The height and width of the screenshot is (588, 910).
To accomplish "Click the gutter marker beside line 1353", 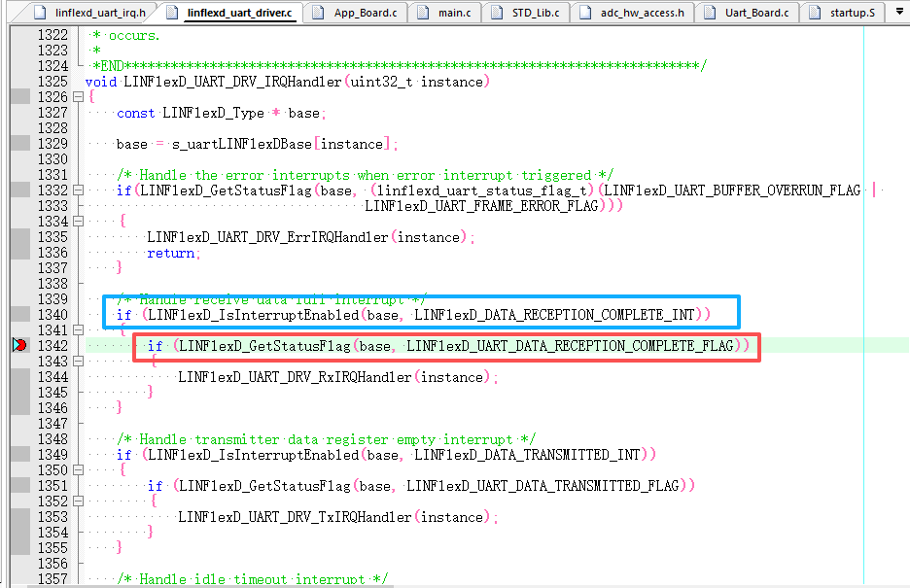I will click(19, 516).
